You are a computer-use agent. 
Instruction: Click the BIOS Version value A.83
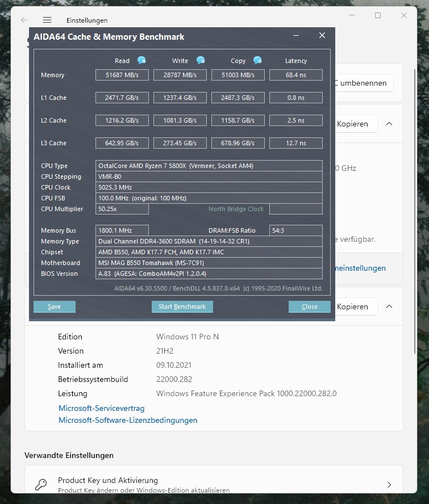point(209,274)
